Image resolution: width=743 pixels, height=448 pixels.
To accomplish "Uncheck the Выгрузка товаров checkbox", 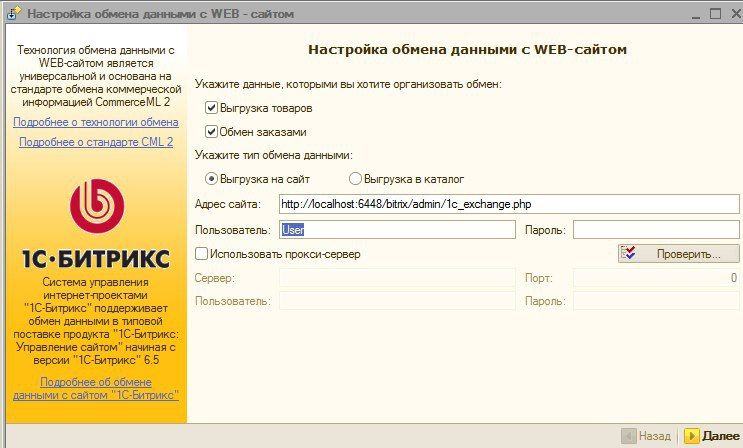I will pos(211,108).
